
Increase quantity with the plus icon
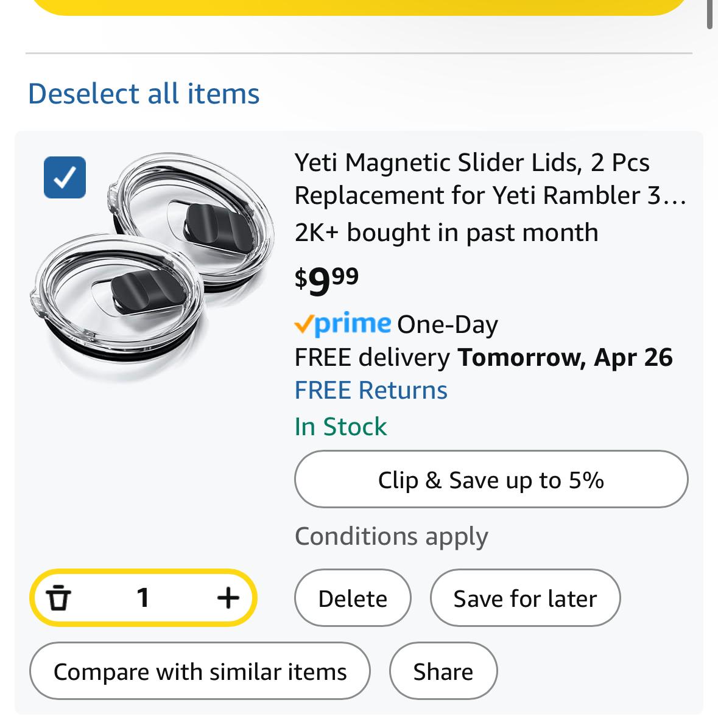(228, 598)
